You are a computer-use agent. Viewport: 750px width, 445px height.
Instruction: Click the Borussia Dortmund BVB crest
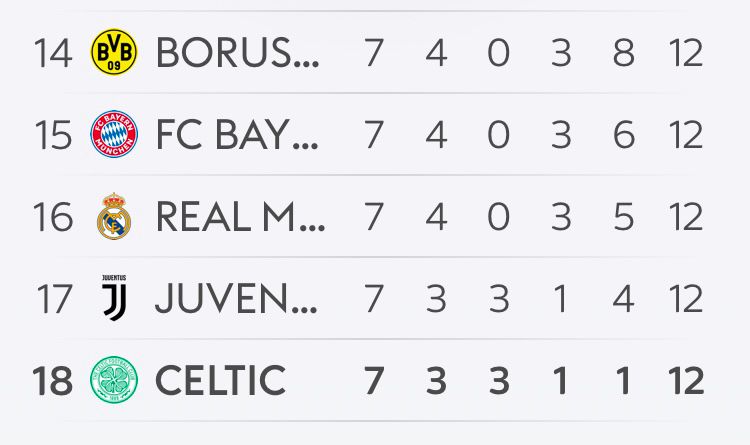pyautogui.click(x=114, y=51)
